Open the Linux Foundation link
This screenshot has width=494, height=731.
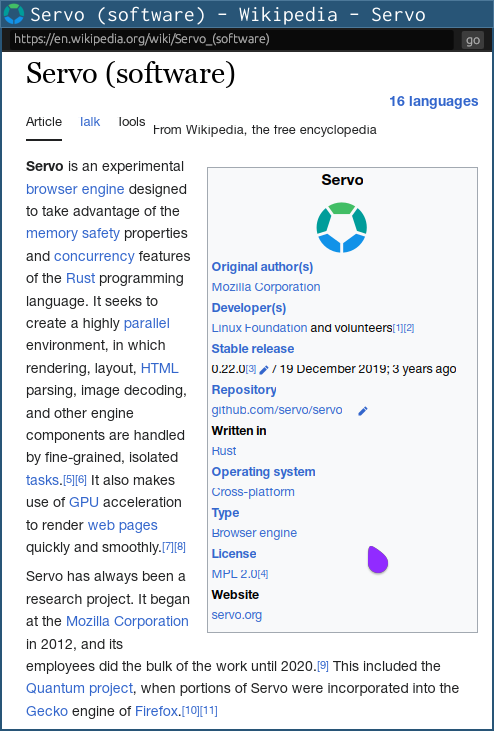pos(259,328)
